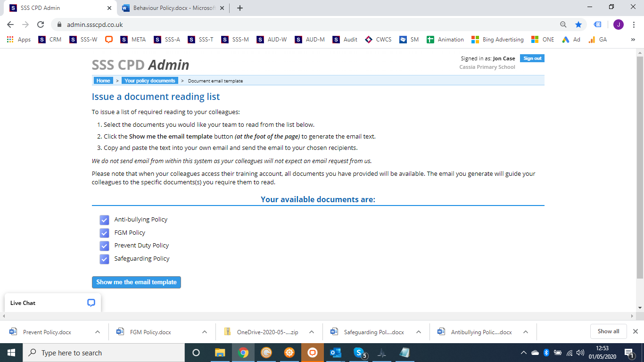Expand options for Prevent Policy.docx download
The width and height of the screenshot is (644, 362).
(x=98, y=332)
